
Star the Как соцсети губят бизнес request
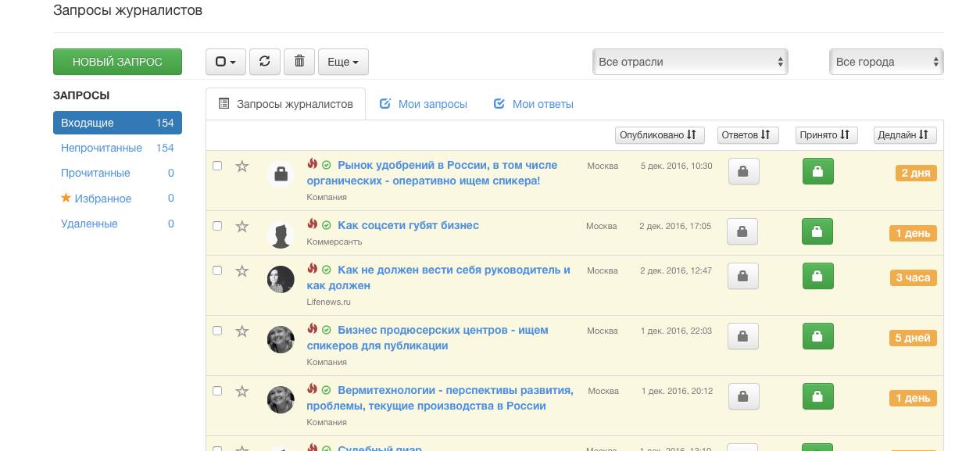tap(241, 226)
